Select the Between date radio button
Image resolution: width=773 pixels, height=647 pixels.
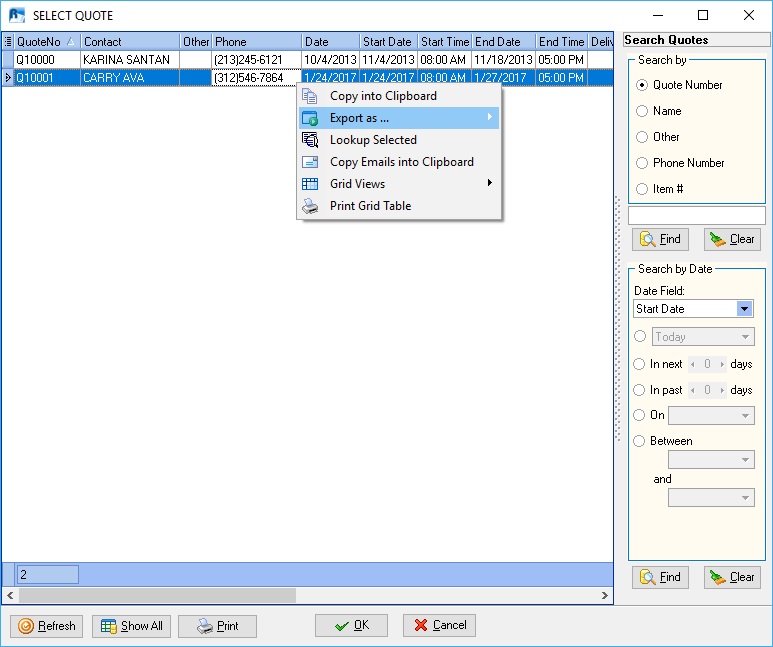[640, 441]
